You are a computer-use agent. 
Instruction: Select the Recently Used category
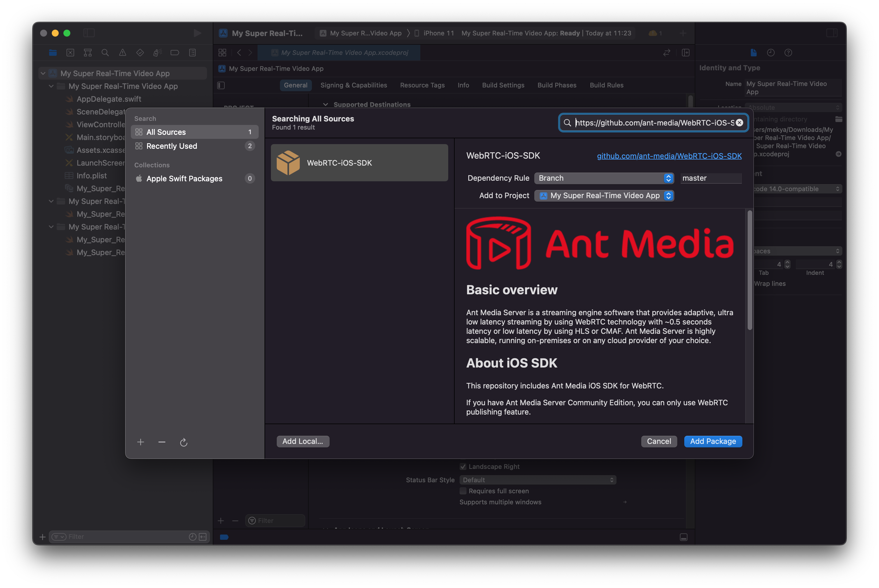coord(195,146)
